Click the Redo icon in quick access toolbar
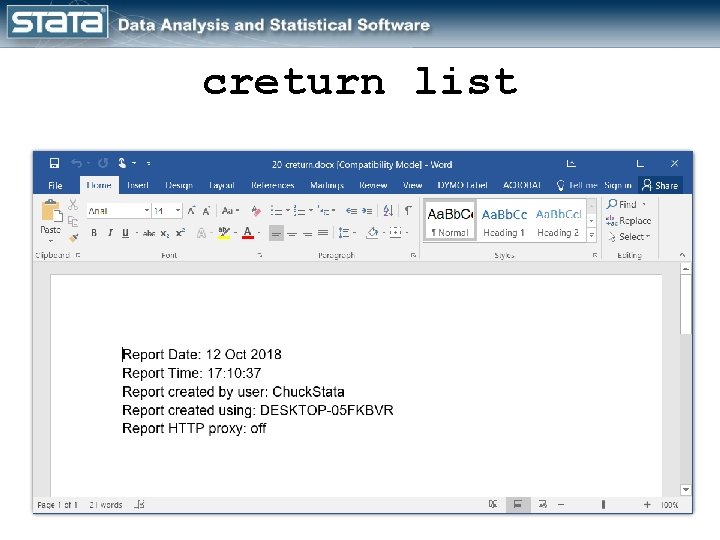This screenshot has width=720, height=540. [x=103, y=163]
